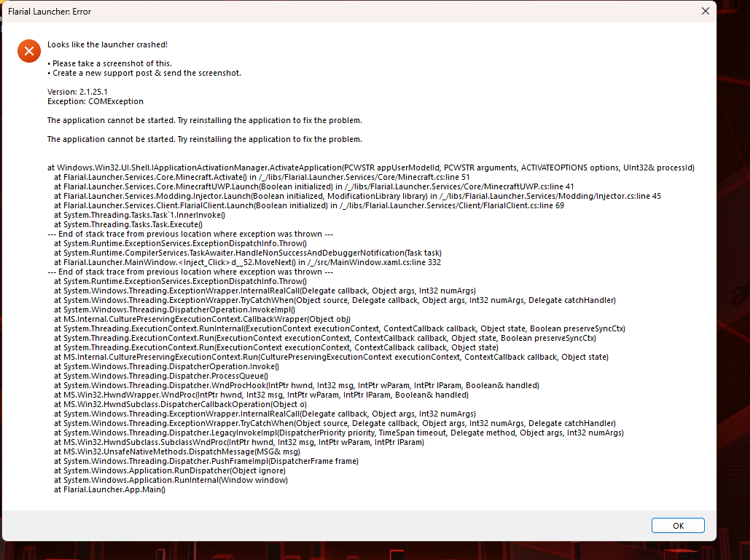This screenshot has width=750, height=560.
Task: Click the Injector.Launch Injector.cs line 45 entry
Action: 357,196
